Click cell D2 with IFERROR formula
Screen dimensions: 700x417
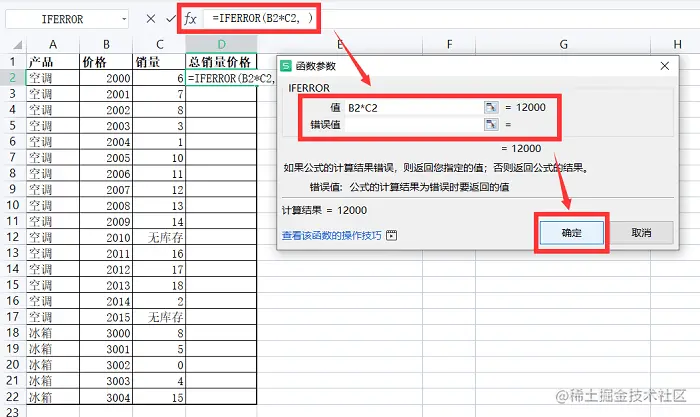click(x=221, y=78)
